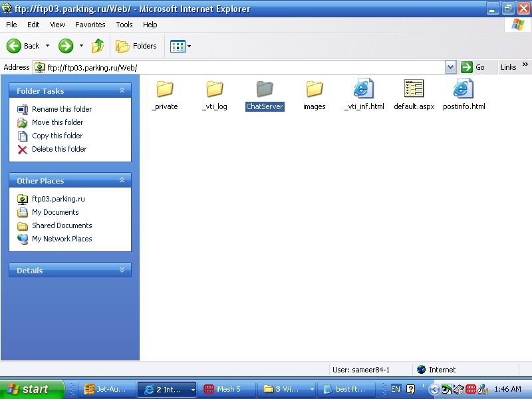The height and width of the screenshot is (399, 532).
Task: Go up one folder level
Action: pos(98,46)
